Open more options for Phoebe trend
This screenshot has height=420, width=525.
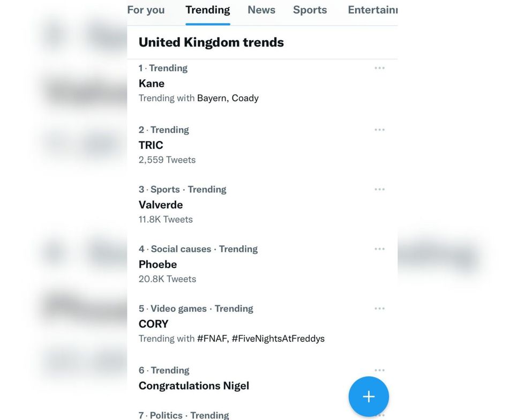379,249
